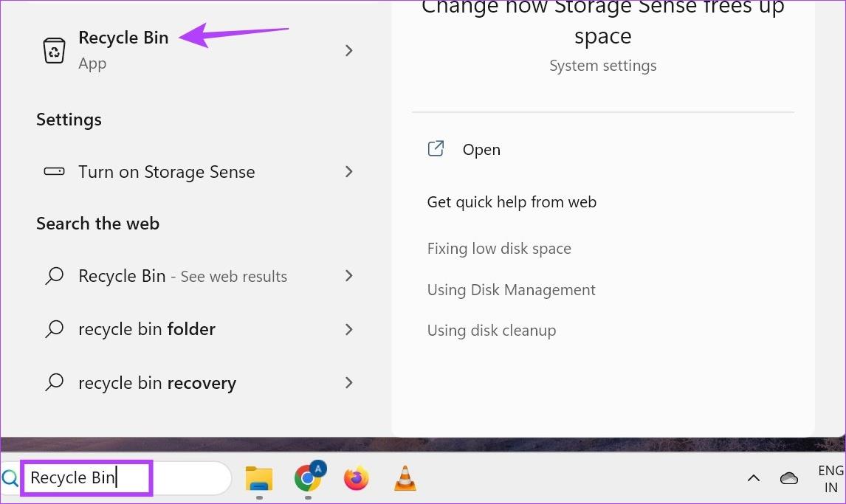Open the Recycle Bin app icon
The image size is (846, 504).
52,49
